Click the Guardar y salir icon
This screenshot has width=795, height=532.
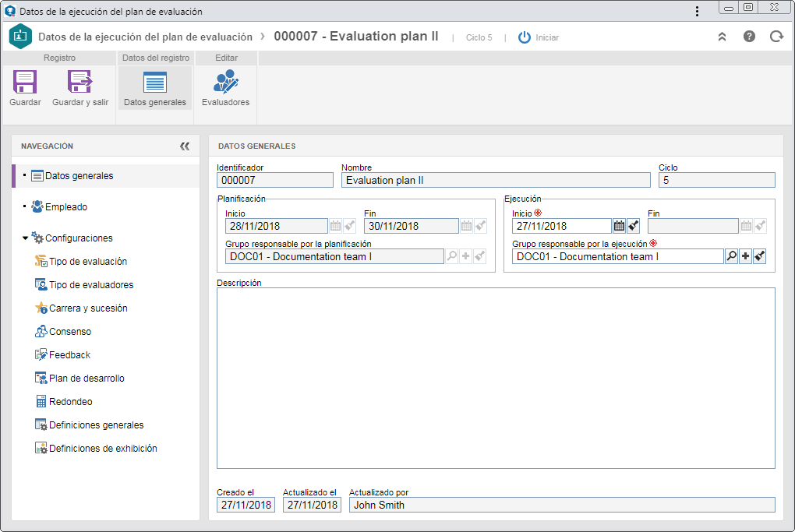[80, 82]
